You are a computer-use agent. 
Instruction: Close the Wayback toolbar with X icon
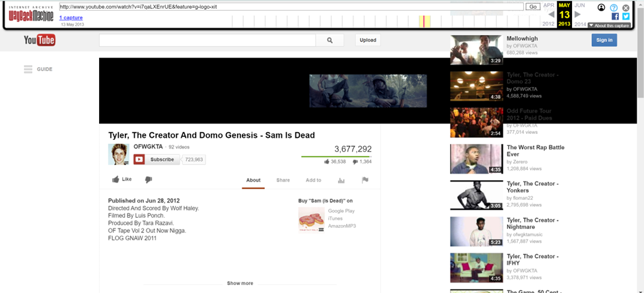click(x=626, y=7)
